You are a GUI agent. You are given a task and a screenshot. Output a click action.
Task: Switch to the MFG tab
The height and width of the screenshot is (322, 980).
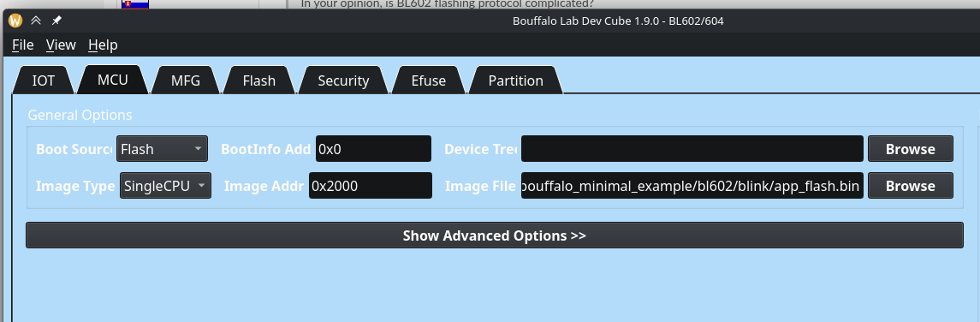[186, 80]
